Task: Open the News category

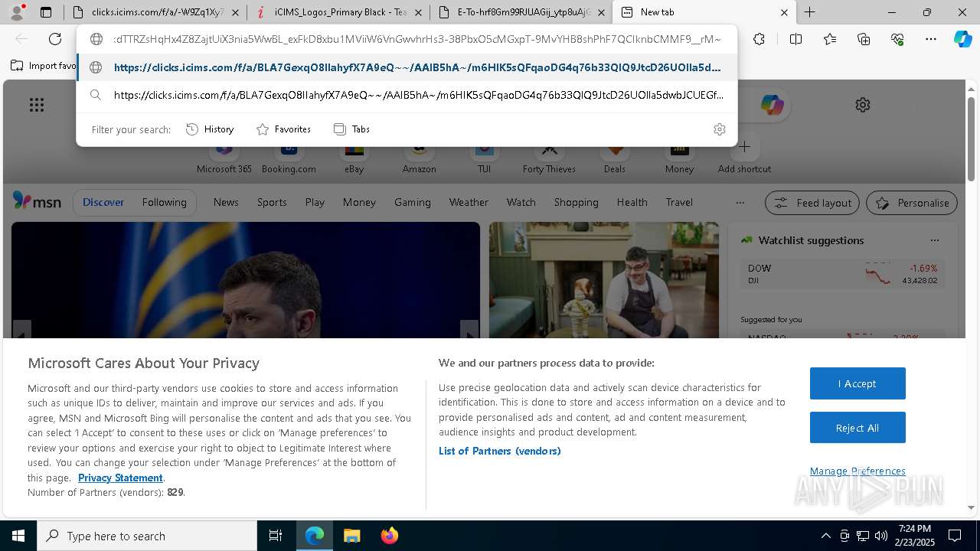Action: tap(226, 202)
